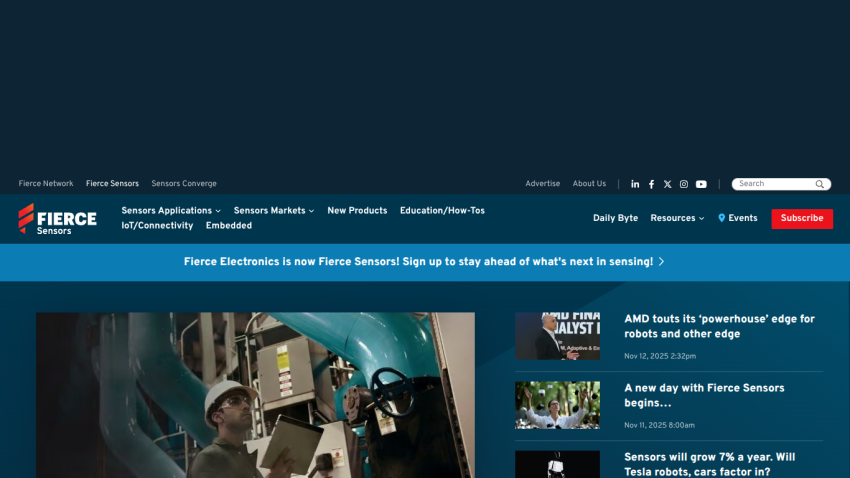Click the Fierce Electronics announcement banner text
Image resolution: width=850 pixels, height=478 pixels.
click(418, 262)
